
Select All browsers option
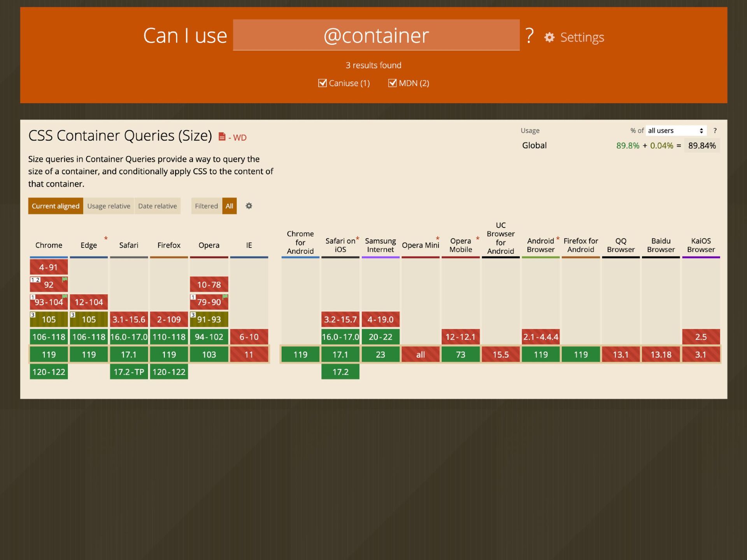[230, 206]
